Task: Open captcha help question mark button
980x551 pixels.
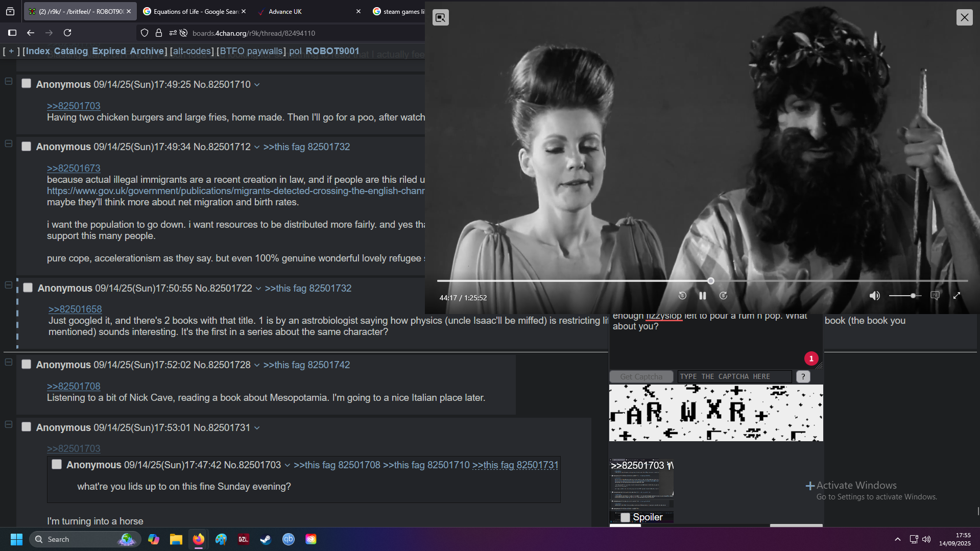Action: tap(803, 377)
